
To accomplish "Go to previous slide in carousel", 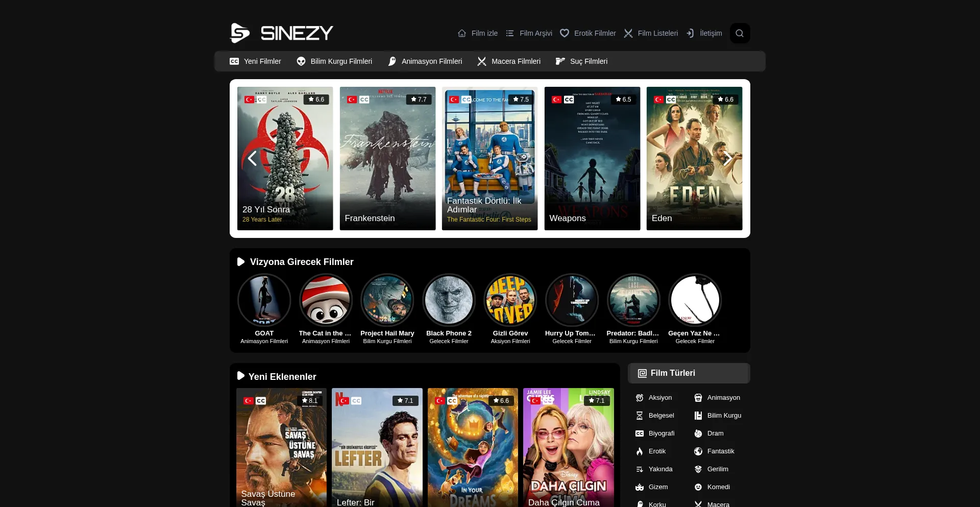I will coord(252,158).
